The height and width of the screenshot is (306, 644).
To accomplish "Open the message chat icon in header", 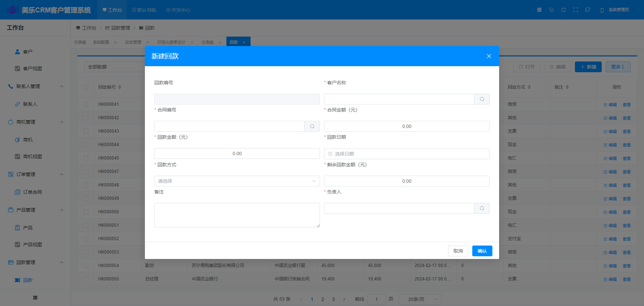I will click(588, 10).
